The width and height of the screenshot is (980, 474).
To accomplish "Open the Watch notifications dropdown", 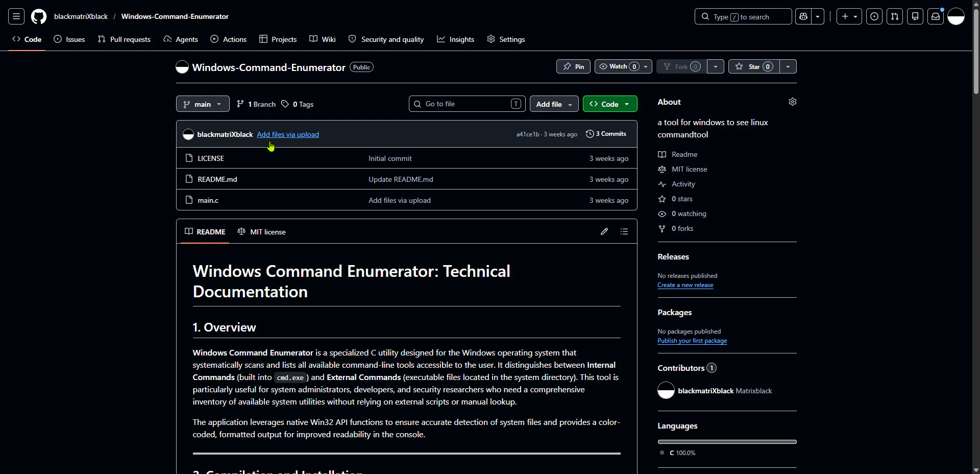I will click(623, 66).
